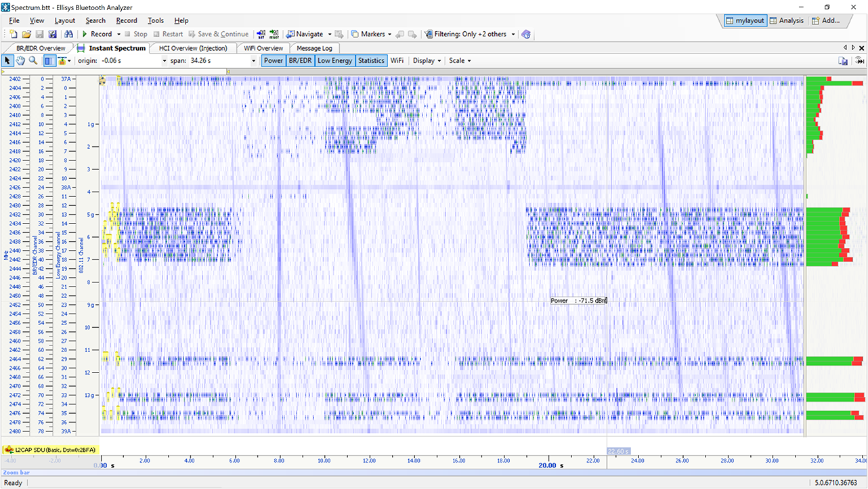Click the green Record play icon
Screen dimensions: 868x489
pyautogui.click(x=85, y=34)
